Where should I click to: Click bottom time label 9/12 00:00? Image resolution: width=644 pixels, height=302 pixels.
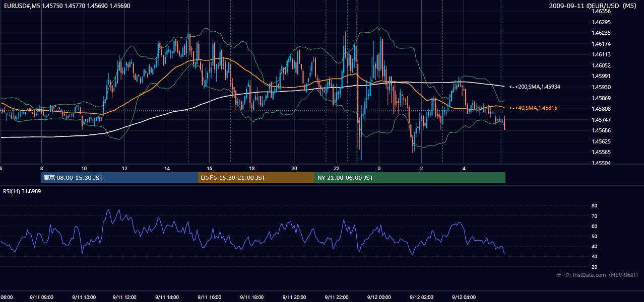point(379,297)
